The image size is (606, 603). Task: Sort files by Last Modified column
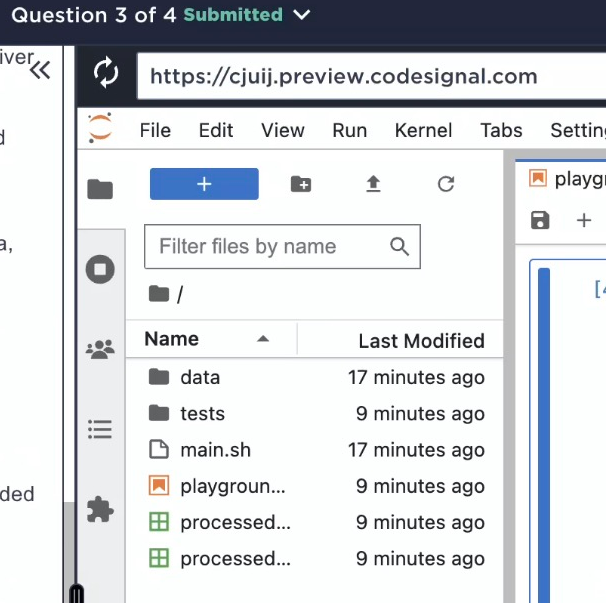click(x=421, y=341)
